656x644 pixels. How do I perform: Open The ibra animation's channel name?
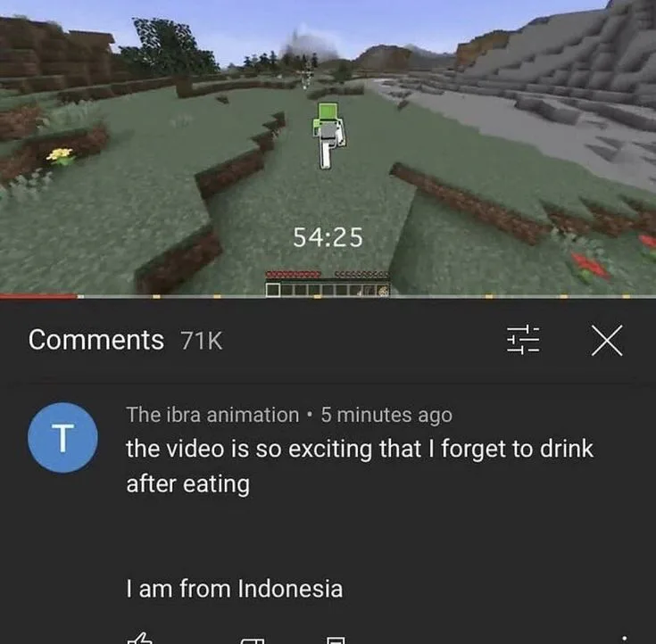coord(213,415)
